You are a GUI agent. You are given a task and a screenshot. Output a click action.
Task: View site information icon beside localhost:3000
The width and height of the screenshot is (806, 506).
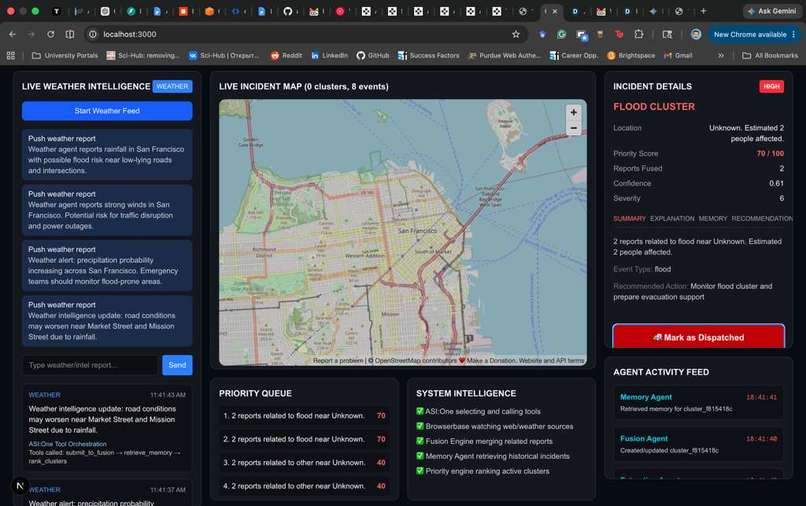(x=93, y=34)
